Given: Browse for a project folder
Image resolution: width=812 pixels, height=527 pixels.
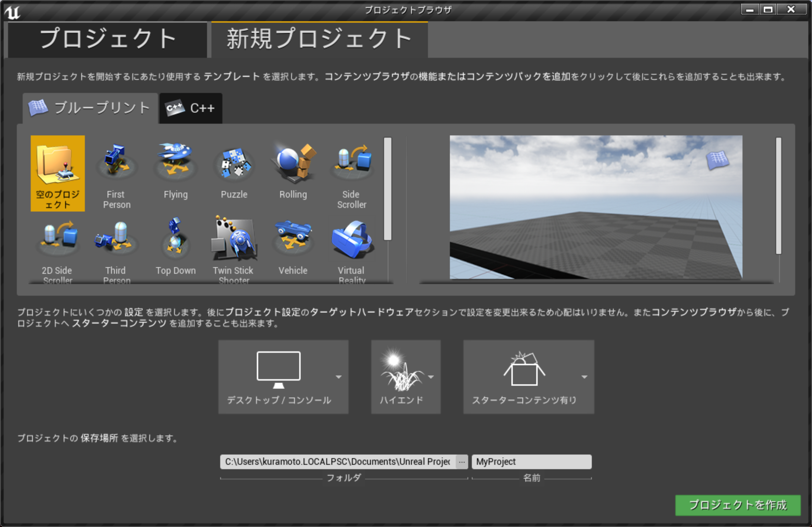Looking at the screenshot, I should (x=461, y=462).
